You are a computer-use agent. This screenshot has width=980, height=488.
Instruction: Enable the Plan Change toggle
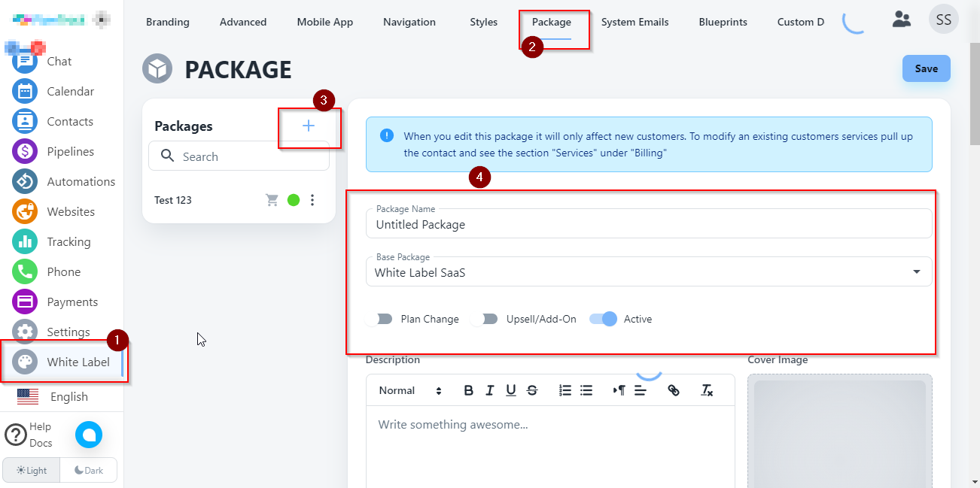click(381, 319)
